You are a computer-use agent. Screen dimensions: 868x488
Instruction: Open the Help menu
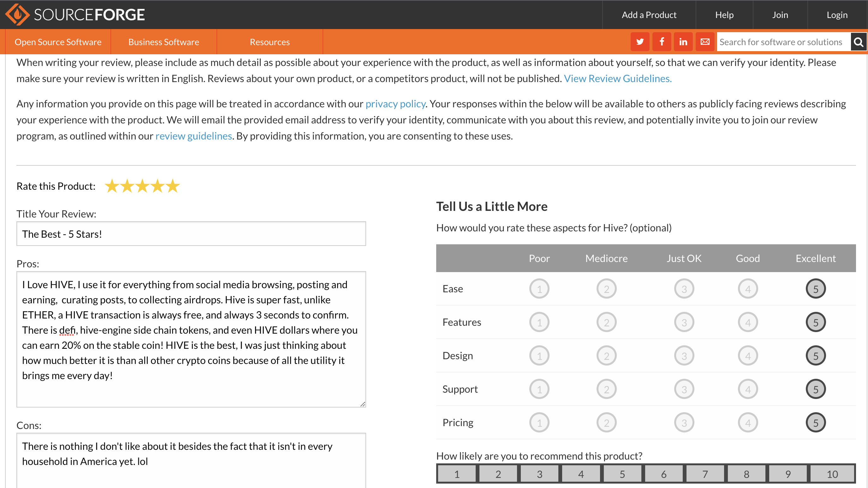tap(724, 15)
